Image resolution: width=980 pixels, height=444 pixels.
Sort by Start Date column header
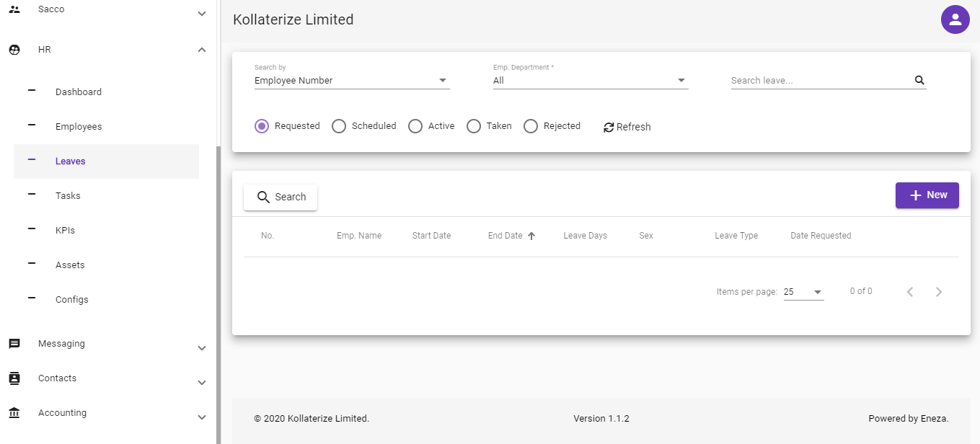[x=431, y=236]
